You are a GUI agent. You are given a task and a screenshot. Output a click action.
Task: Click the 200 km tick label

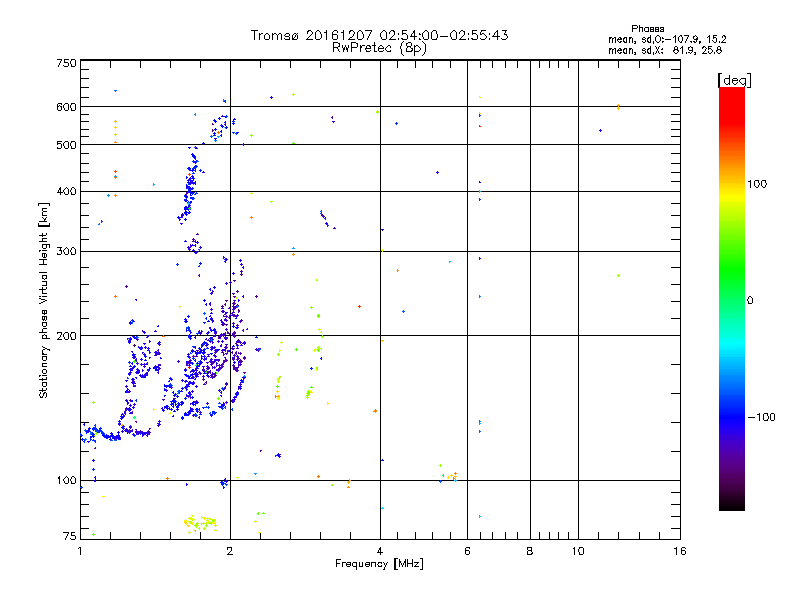(x=66, y=336)
